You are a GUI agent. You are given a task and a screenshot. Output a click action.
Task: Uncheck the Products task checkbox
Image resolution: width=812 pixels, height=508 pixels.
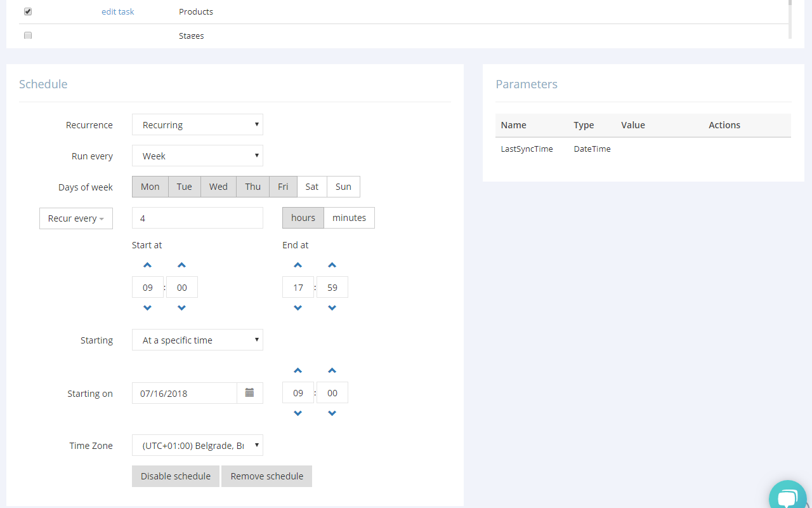click(28, 11)
